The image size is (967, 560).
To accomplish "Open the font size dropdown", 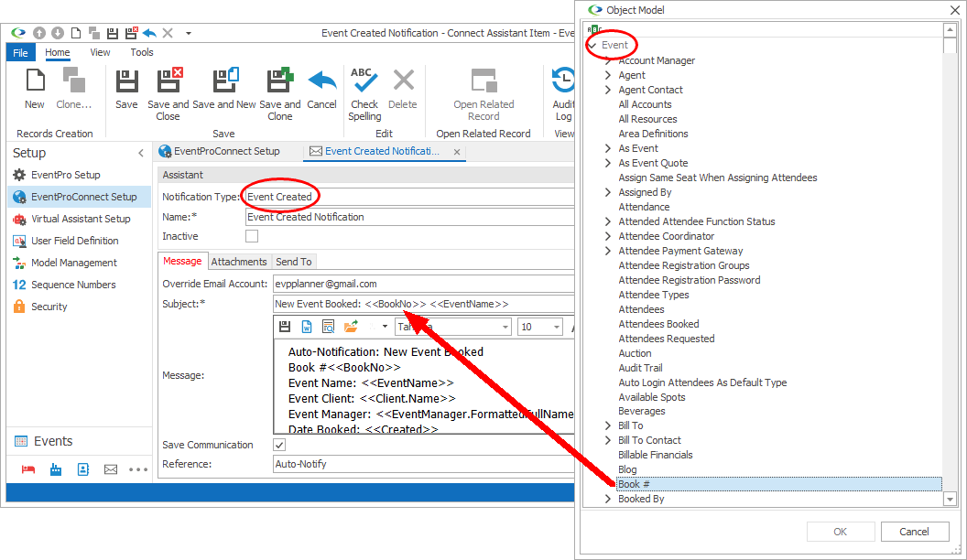I will point(556,328).
